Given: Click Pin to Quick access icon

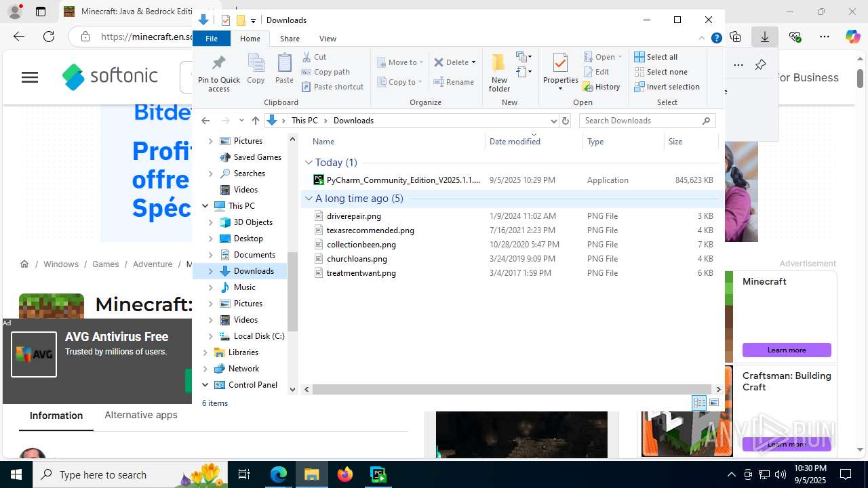Looking at the screenshot, I should [218, 73].
